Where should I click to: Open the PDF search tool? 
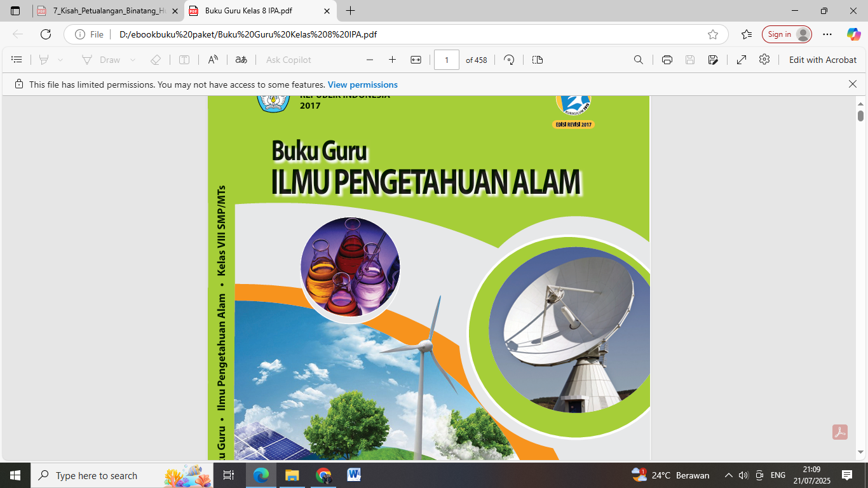pyautogui.click(x=638, y=59)
